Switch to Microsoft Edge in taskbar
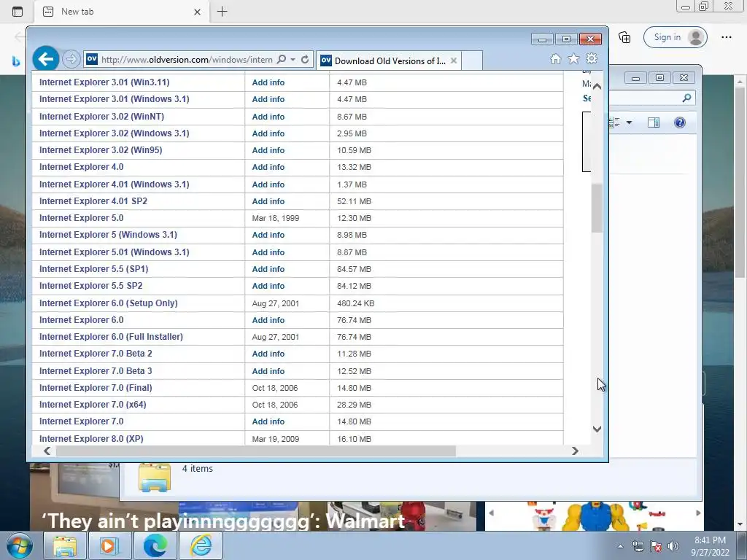747x560 pixels. pyautogui.click(x=155, y=545)
